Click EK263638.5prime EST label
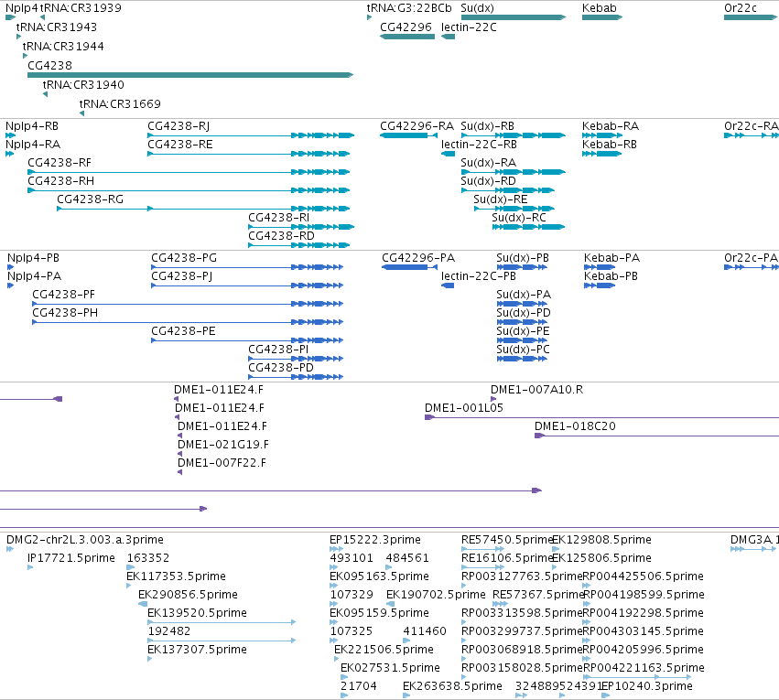This screenshot has height=700, width=779. [452, 686]
